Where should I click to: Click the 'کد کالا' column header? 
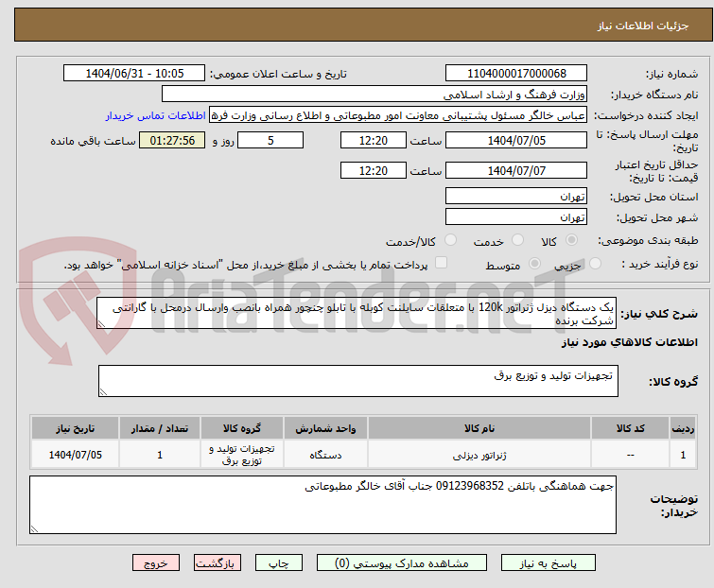630,428
